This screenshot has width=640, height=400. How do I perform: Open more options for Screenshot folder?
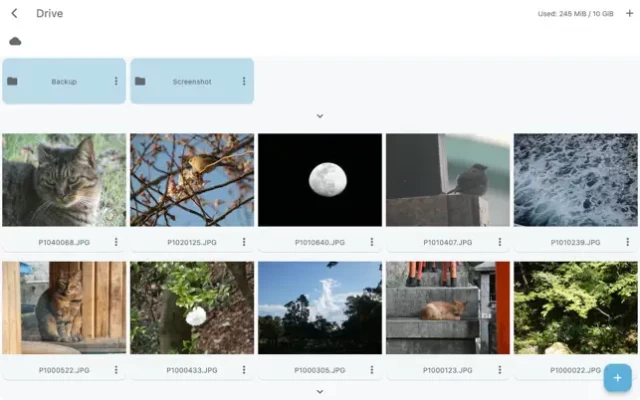click(x=244, y=81)
